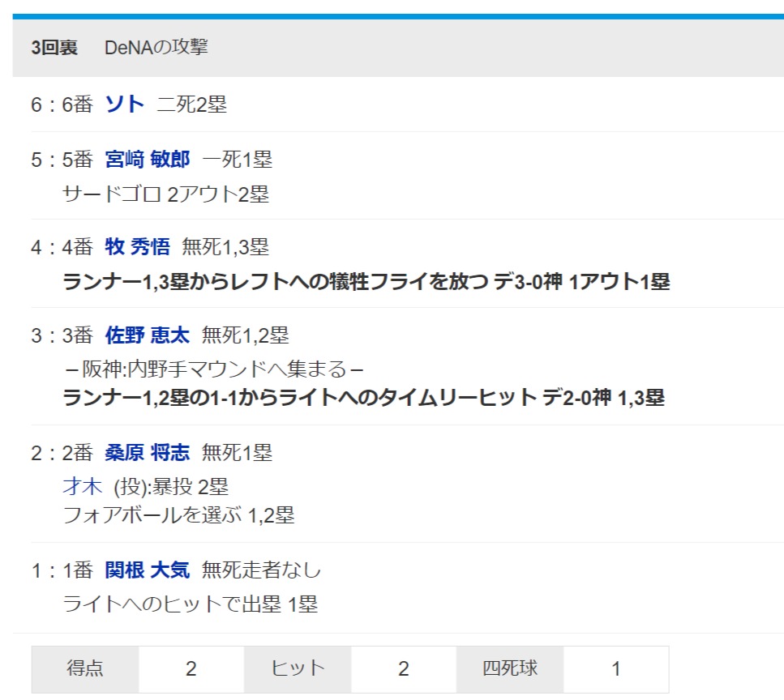The height and width of the screenshot is (700, 784).
Task: Open player link 宮﨑 敏郎
Action: click(x=148, y=160)
